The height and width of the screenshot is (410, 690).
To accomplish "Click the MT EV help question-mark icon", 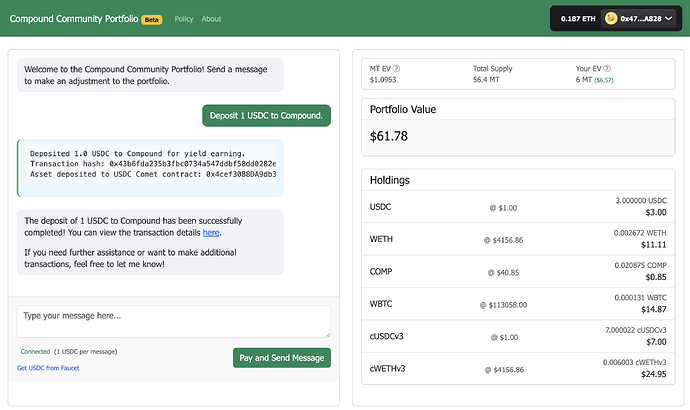I will [x=396, y=68].
